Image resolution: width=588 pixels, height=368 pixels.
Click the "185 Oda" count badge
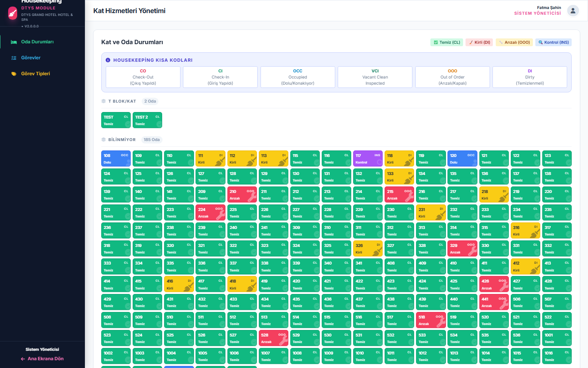[x=152, y=139]
